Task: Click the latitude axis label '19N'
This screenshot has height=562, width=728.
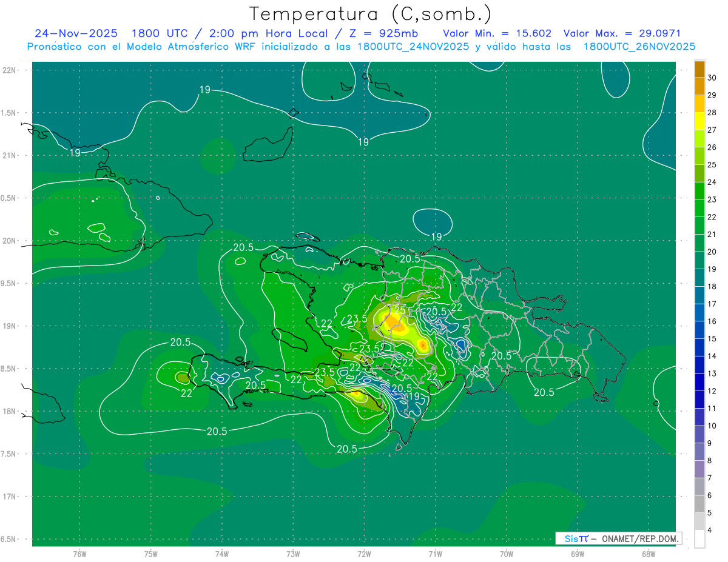Action: point(10,326)
